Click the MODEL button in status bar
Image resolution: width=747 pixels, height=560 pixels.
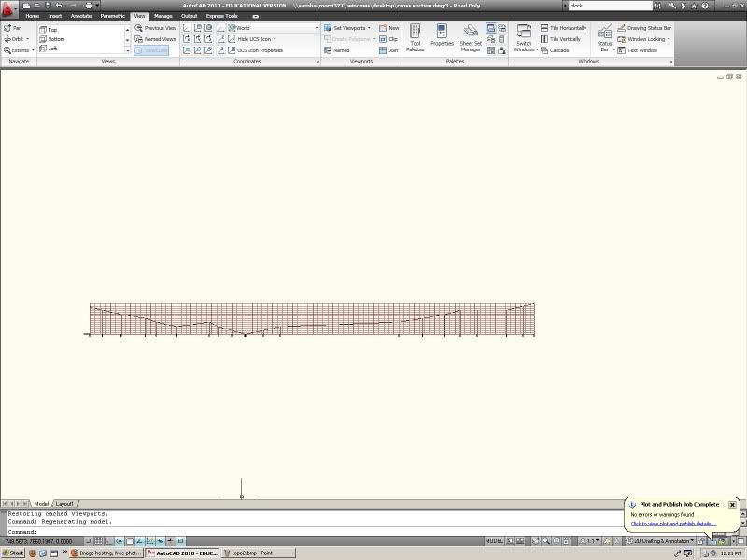coord(494,541)
